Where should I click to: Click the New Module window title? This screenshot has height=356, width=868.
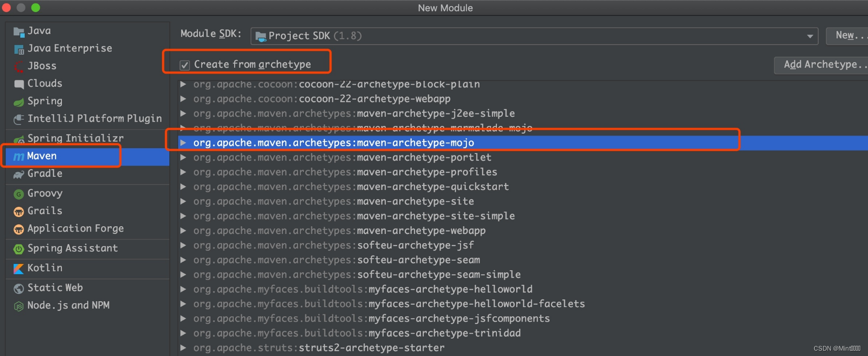(x=445, y=8)
